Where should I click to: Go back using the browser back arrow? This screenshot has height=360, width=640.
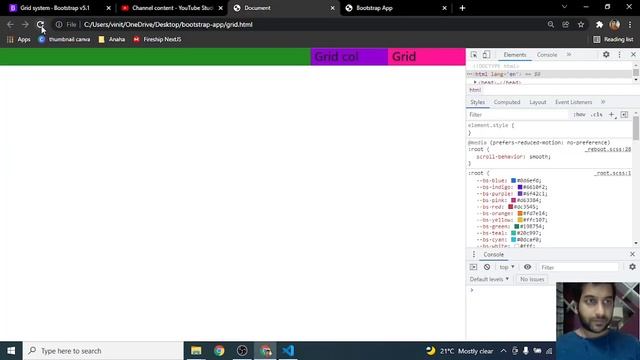[10, 24]
